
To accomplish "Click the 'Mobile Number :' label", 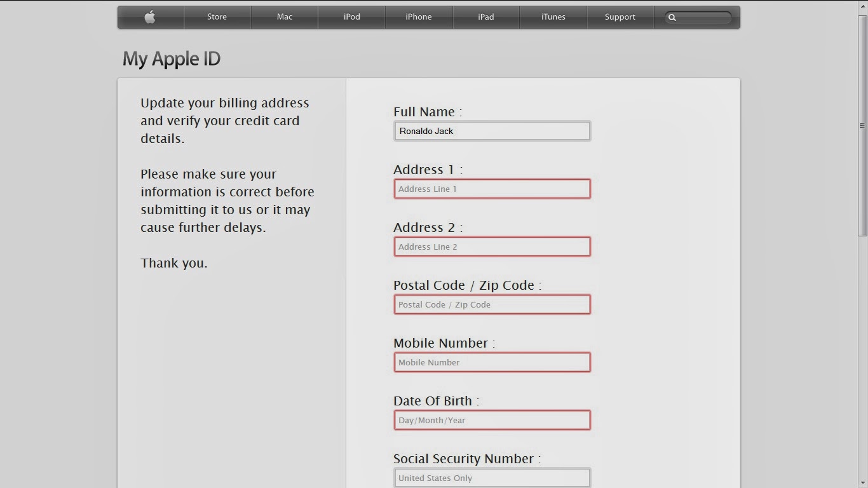I will (x=444, y=343).
